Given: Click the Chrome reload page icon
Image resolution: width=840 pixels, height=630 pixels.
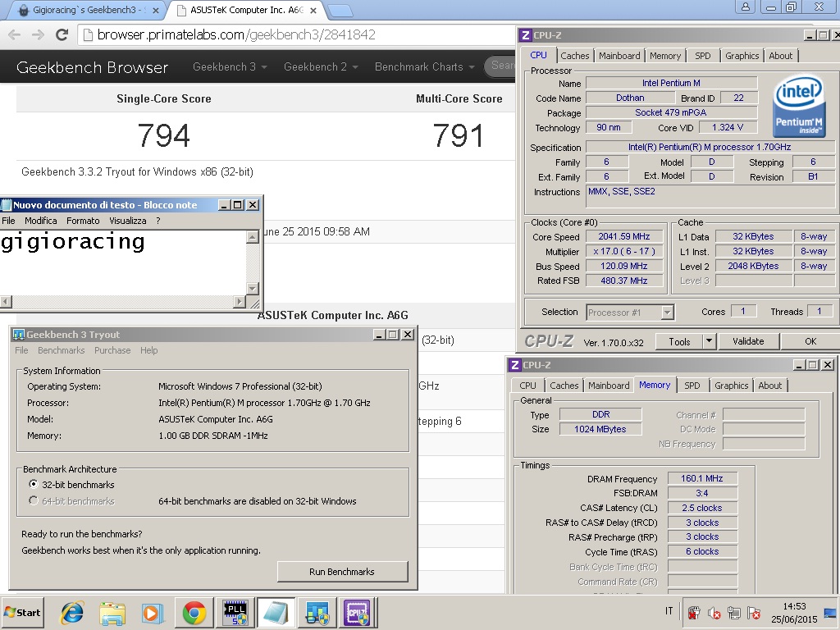Looking at the screenshot, I should 62,34.
